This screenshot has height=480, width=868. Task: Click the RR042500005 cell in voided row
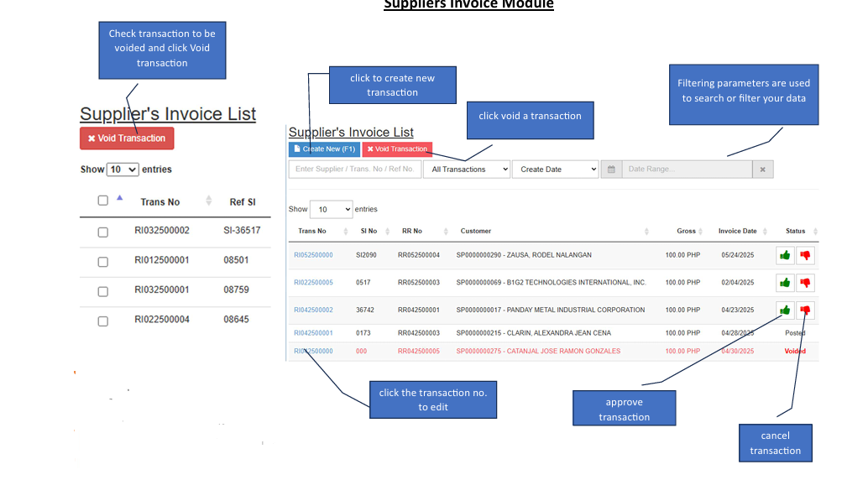(x=419, y=351)
